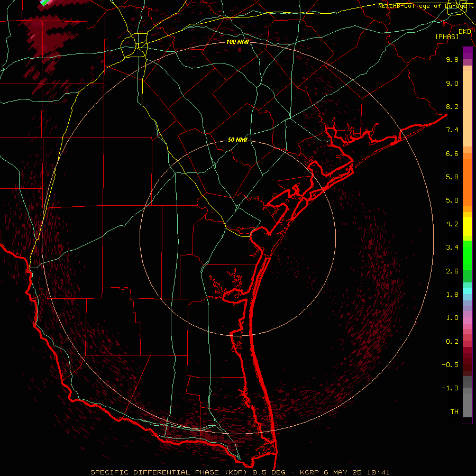Click the -0.5 value on color scale
Screen dimensions: 476x476
(450, 365)
